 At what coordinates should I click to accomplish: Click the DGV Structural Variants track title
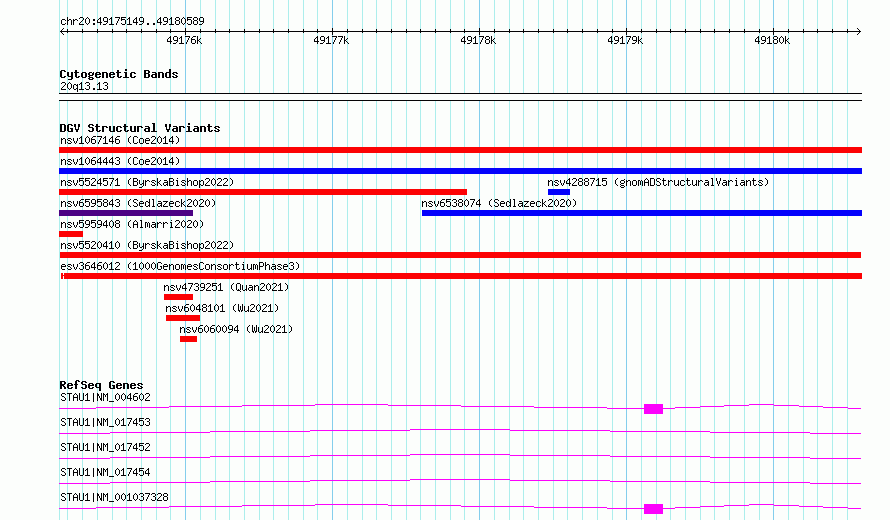coord(140,128)
